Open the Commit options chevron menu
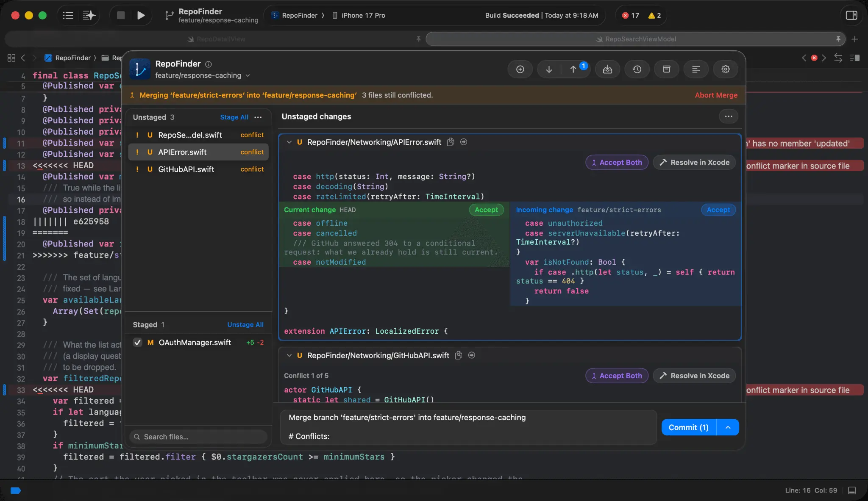 [x=728, y=427]
